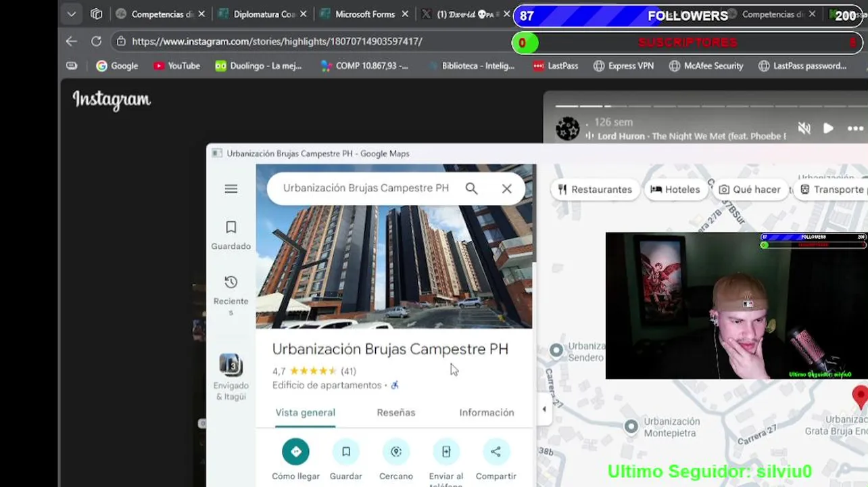Open the Biblioteca bookmark
The image size is (868, 487).
(471, 66)
